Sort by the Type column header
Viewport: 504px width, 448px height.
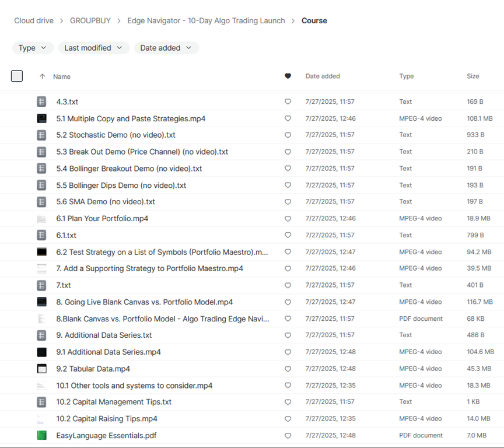pyautogui.click(x=407, y=76)
